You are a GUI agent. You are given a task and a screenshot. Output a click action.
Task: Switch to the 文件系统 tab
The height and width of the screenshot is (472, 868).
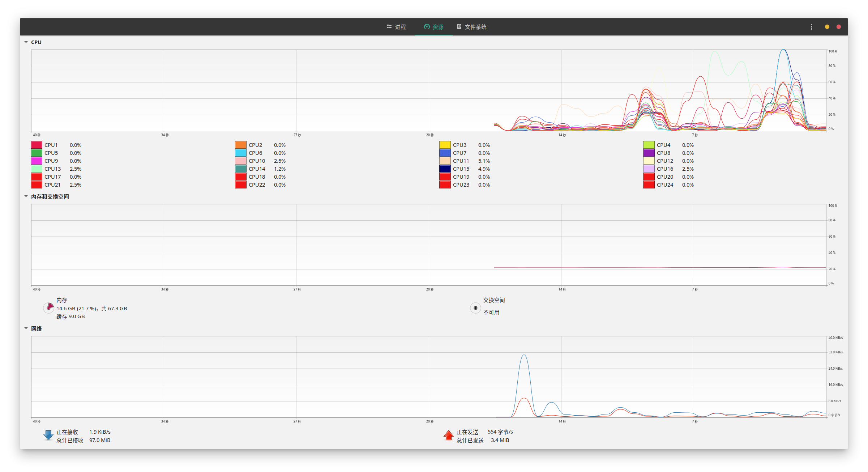[x=471, y=26]
